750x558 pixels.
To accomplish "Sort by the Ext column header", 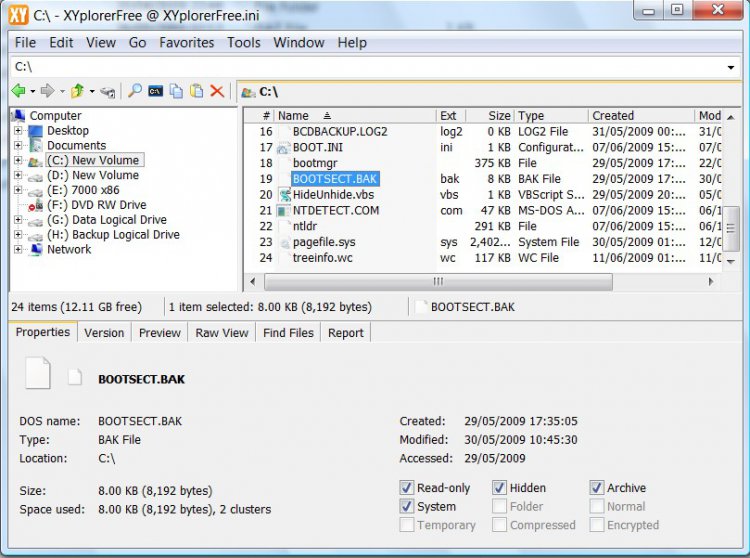I will coord(451,116).
